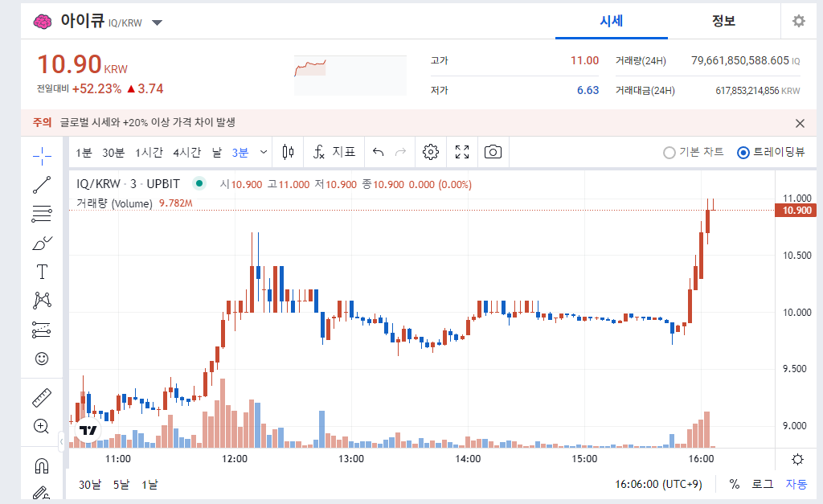The height and width of the screenshot is (504, 823).
Task: Select the active 3분 interval
Action: [240, 153]
